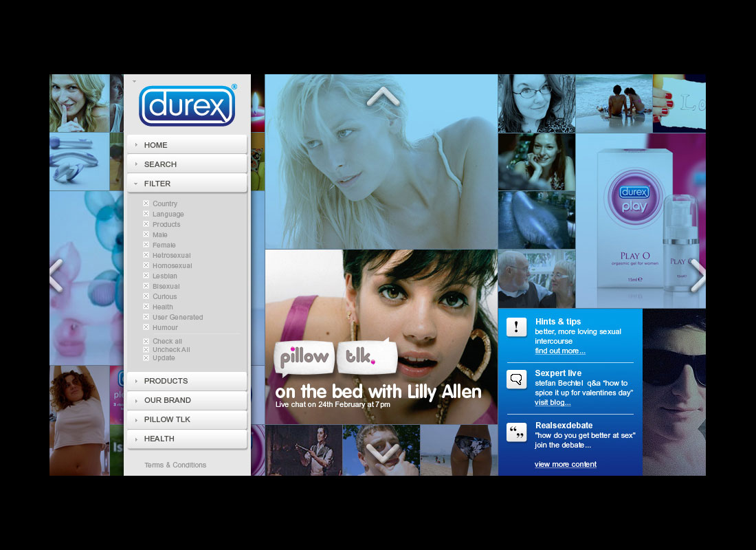Expand the HEALTH menu section
The width and height of the screenshot is (756, 550).
[x=187, y=439]
